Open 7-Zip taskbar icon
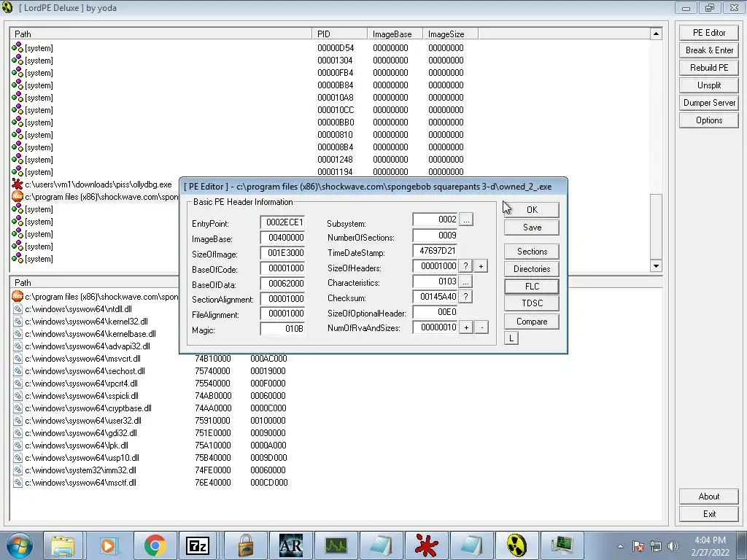This screenshot has width=747, height=560. 198,545
